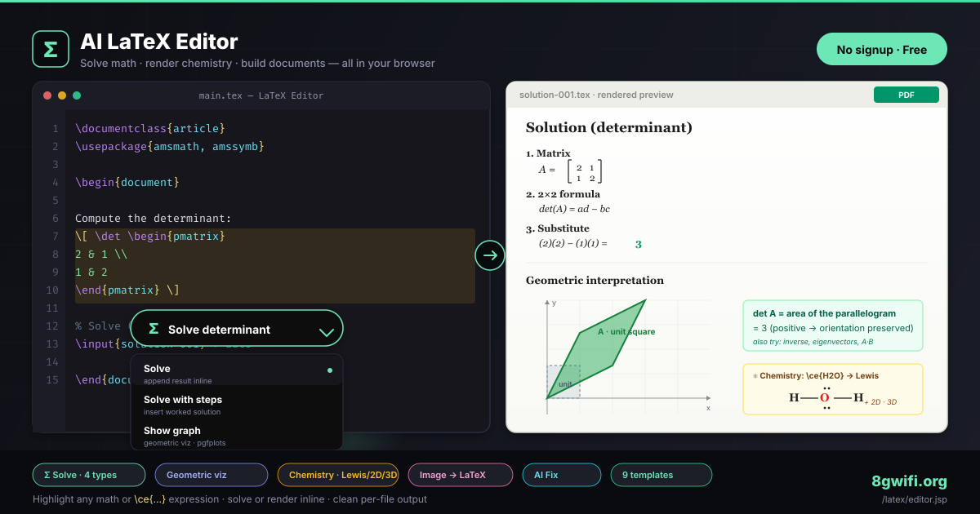Toggle the green dot on the Solve option

click(330, 370)
